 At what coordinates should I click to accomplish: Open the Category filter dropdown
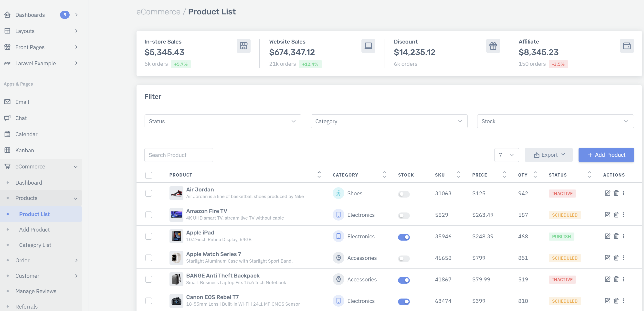tap(389, 121)
